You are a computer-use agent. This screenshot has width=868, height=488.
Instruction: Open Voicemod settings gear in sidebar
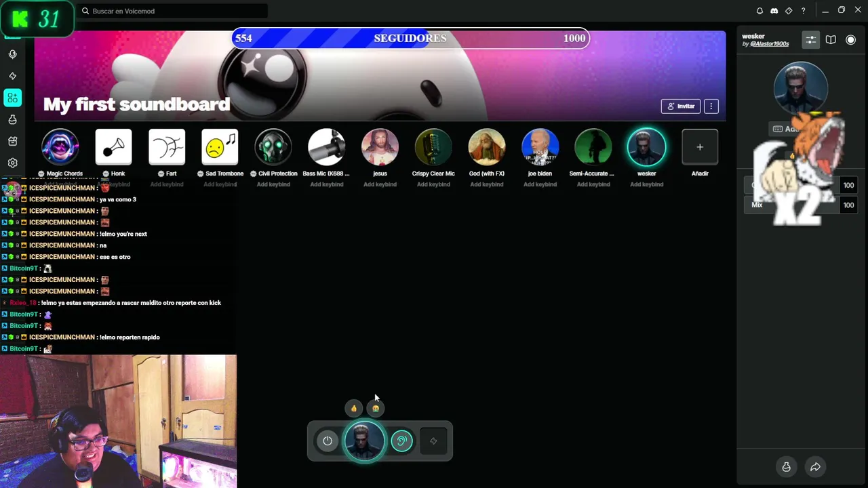pyautogui.click(x=12, y=163)
